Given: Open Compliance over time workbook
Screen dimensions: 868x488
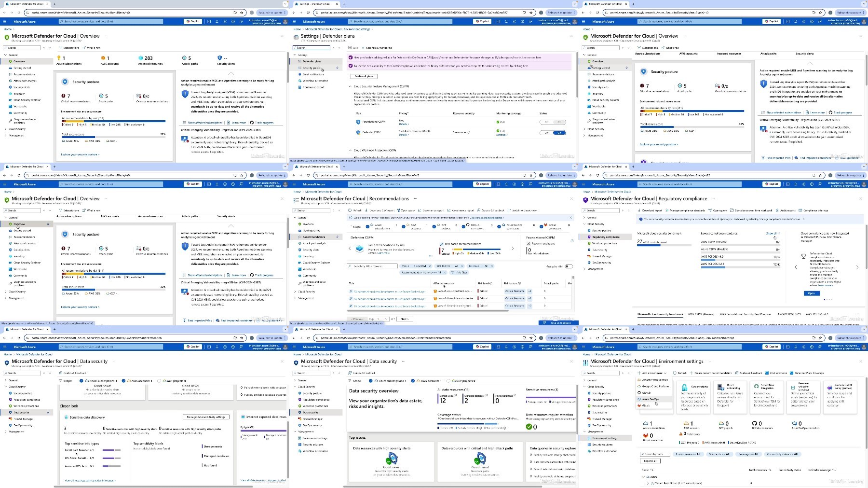Looking at the screenshot, I should tap(751, 210).
